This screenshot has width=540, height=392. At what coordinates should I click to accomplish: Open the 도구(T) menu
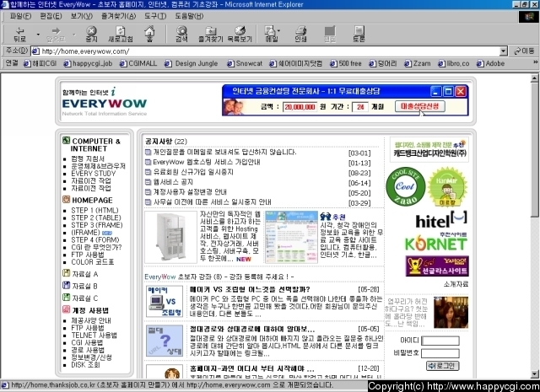click(x=155, y=16)
